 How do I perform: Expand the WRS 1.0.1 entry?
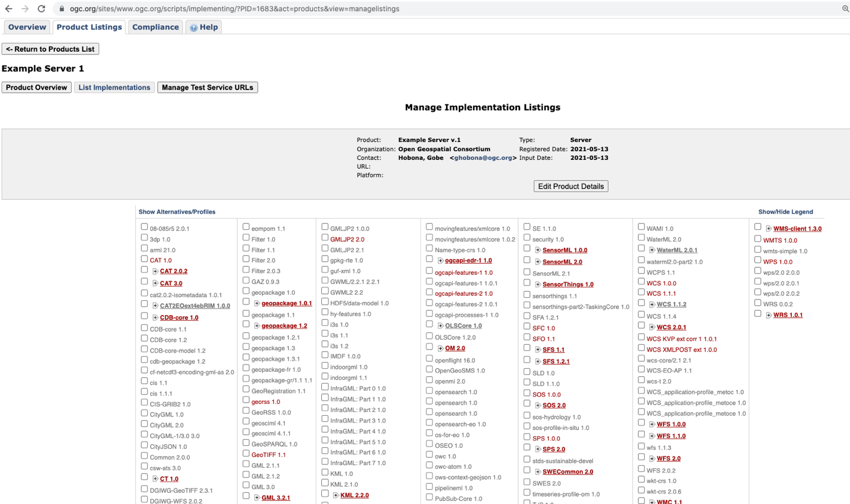(x=768, y=315)
